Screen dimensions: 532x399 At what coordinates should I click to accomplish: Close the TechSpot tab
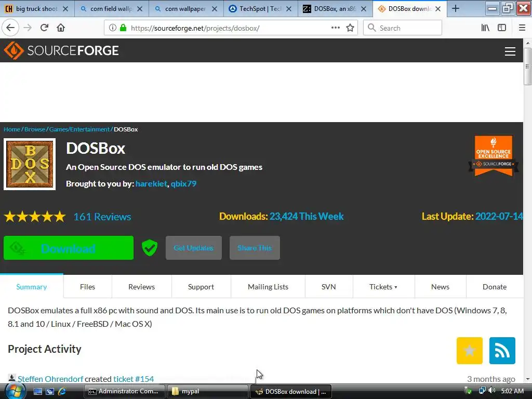289,9
